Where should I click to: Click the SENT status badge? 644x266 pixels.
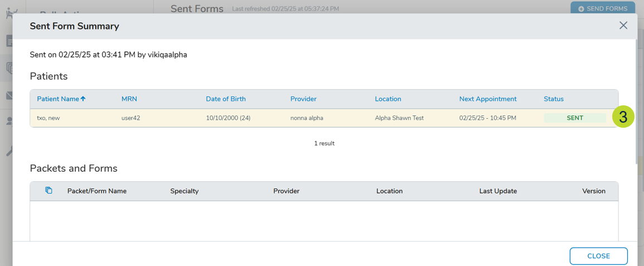(574, 118)
